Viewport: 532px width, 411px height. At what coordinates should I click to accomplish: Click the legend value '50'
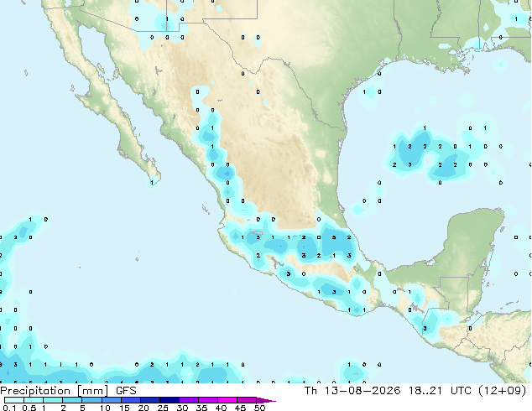click(x=259, y=408)
